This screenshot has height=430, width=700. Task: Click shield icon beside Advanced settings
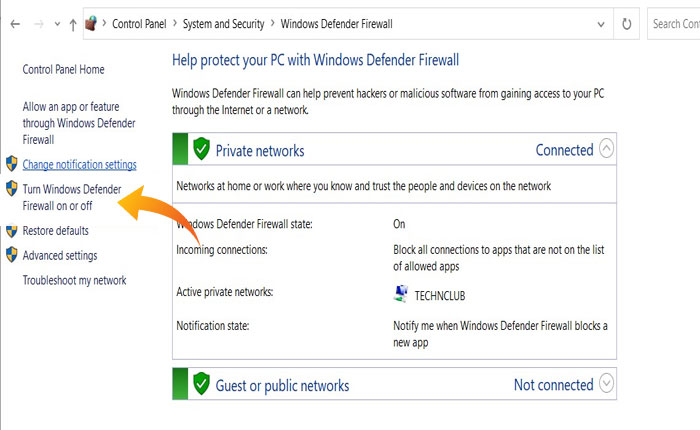point(11,256)
